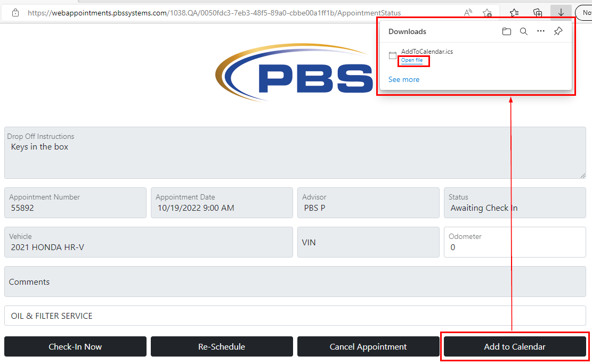This screenshot has height=364, width=592.
Task: Search downloads with magnifier icon
Action: [x=524, y=32]
